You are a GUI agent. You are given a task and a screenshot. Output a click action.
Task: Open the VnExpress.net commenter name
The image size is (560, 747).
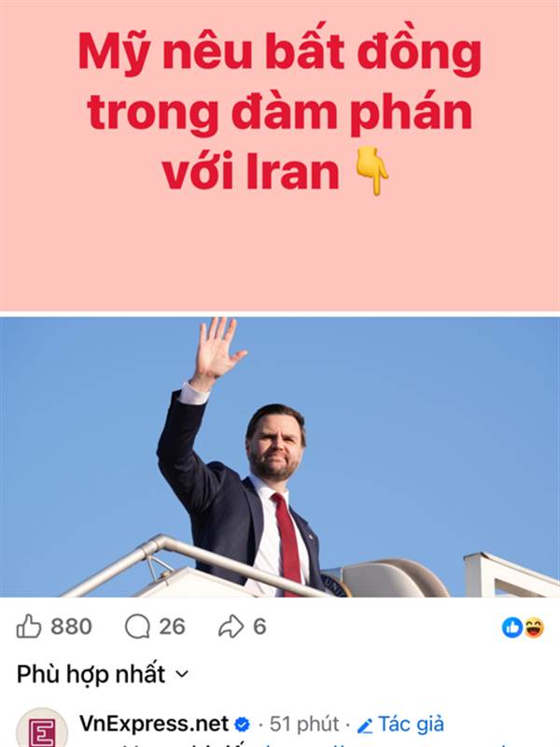point(154,725)
